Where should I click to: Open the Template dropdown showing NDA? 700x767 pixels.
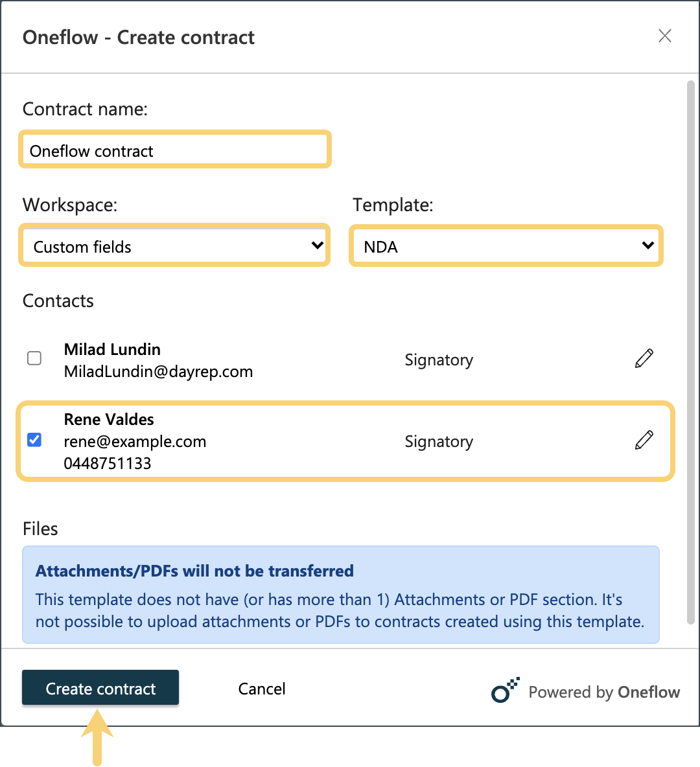click(x=506, y=246)
